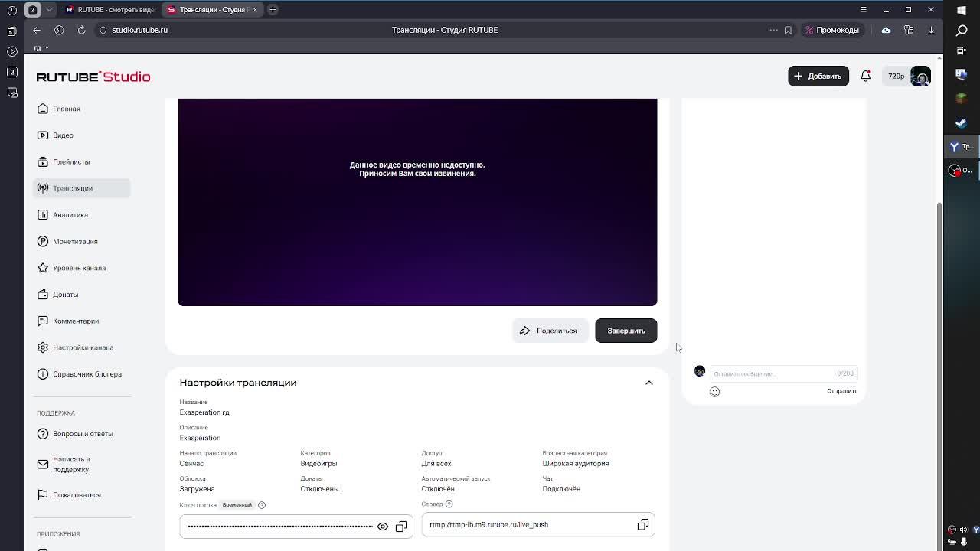980x551 pixels.
Task: Go back in browser history
Action: click(x=37, y=30)
